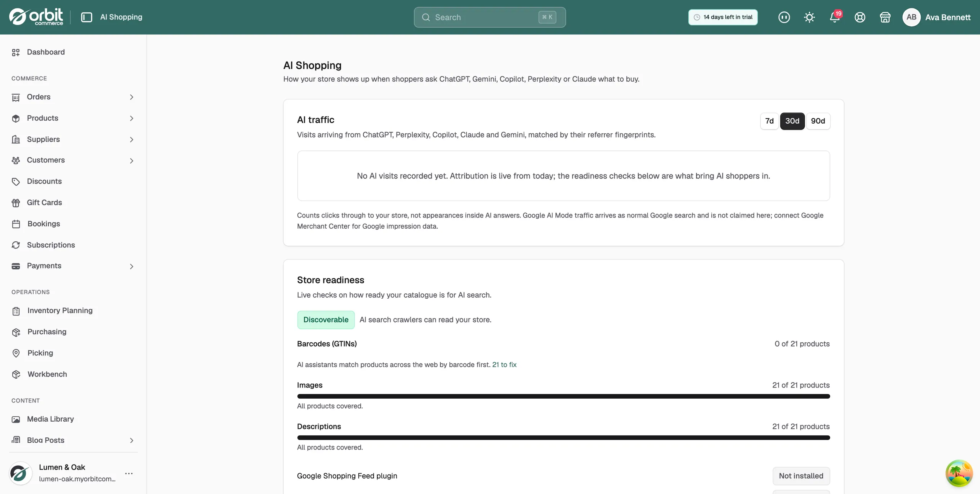Viewport: 980px width, 494px height.
Task: Select the 30d traffic range
Action: tap(792, 121)
